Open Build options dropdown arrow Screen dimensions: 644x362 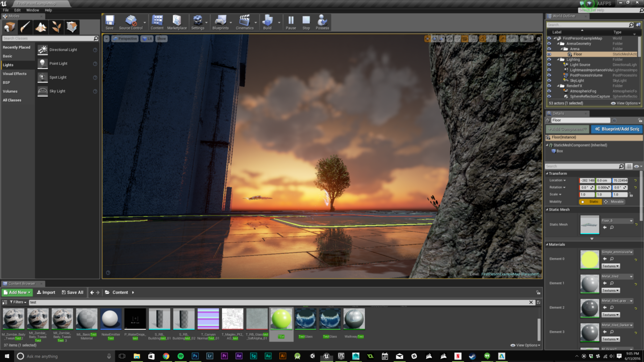click(x=278, y=22)
